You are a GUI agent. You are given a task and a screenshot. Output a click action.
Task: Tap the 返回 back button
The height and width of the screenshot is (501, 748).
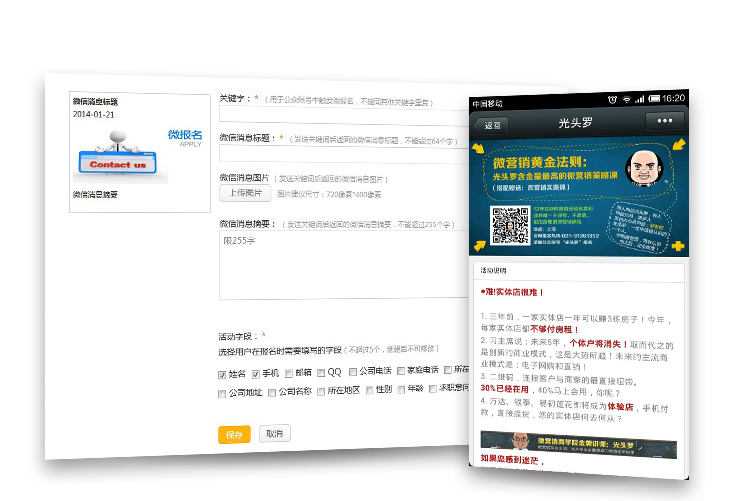493,125
